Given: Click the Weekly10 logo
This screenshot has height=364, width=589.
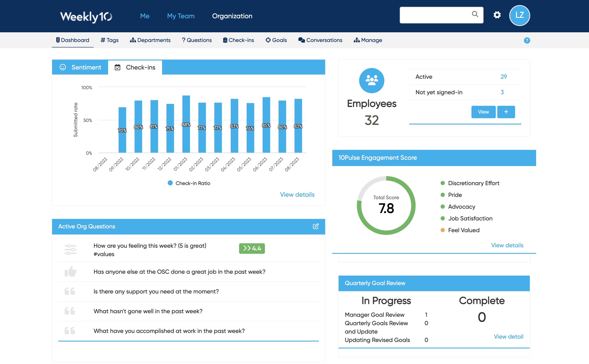Looking at the screenshot, I should [x=86, y=16].
